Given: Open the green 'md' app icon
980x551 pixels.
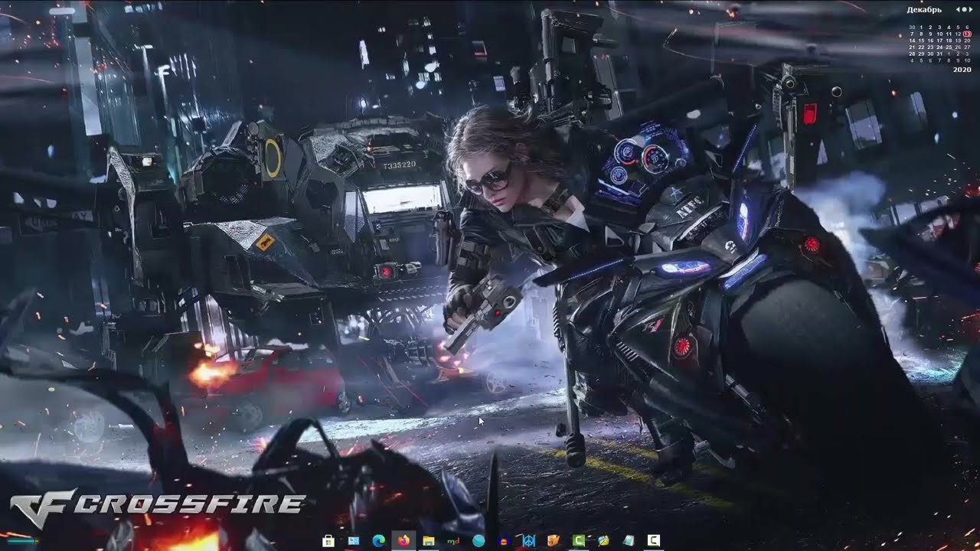Looking at the screenshot, I should [x=453, y=540].
